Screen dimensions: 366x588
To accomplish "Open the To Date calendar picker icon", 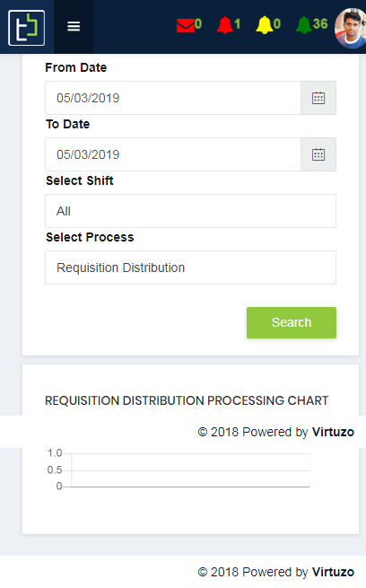I will pyautogui.click(x=318, y=154).
